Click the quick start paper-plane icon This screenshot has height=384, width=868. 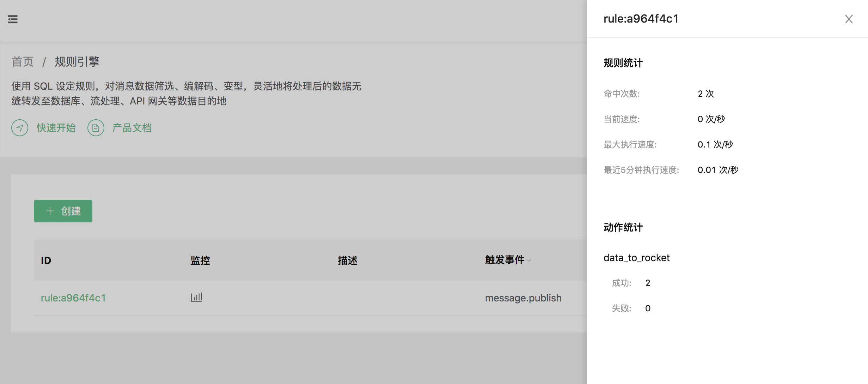coord(20,128)
